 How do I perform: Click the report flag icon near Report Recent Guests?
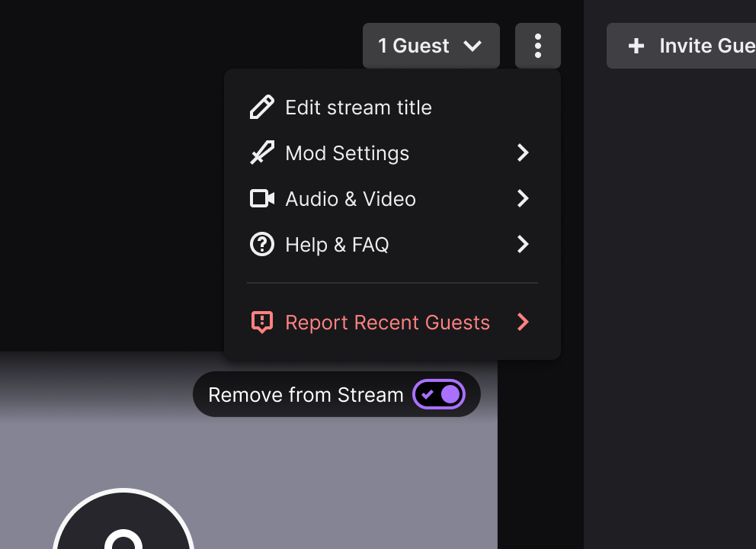coord(262,322)
